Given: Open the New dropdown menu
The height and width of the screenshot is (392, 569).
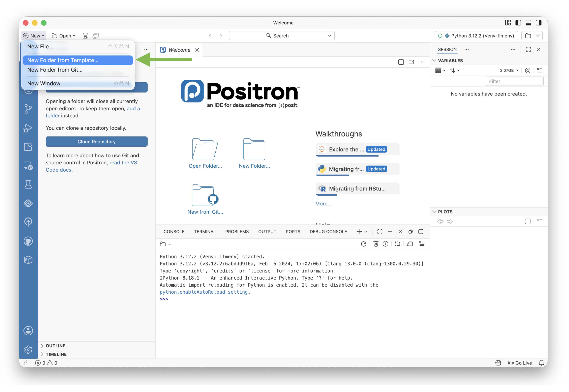Looking at the screenshot, I should pos(34,36).
